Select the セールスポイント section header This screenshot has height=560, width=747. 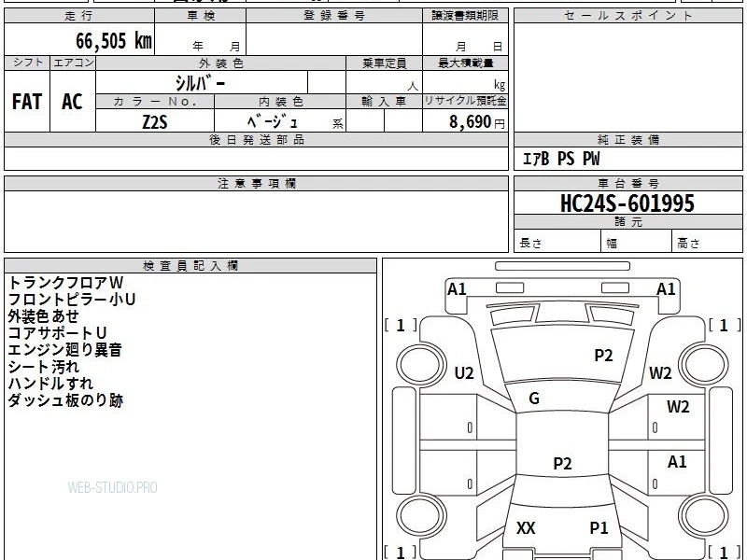[x=627, y=16]
